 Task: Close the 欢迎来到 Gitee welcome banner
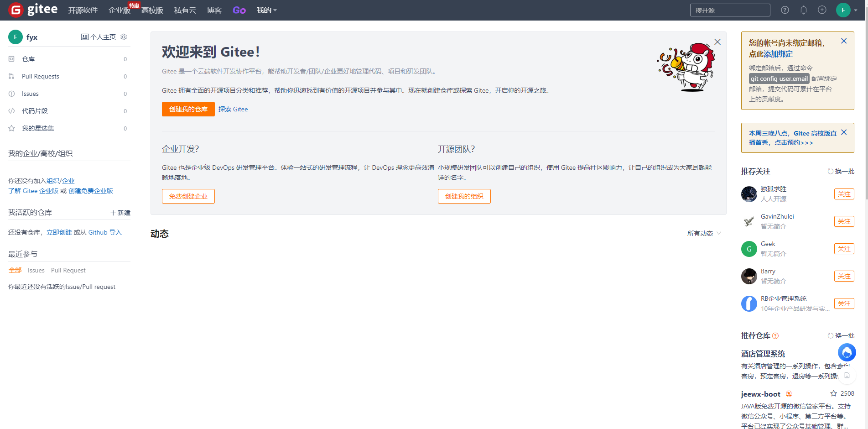[x=717, y=42]
